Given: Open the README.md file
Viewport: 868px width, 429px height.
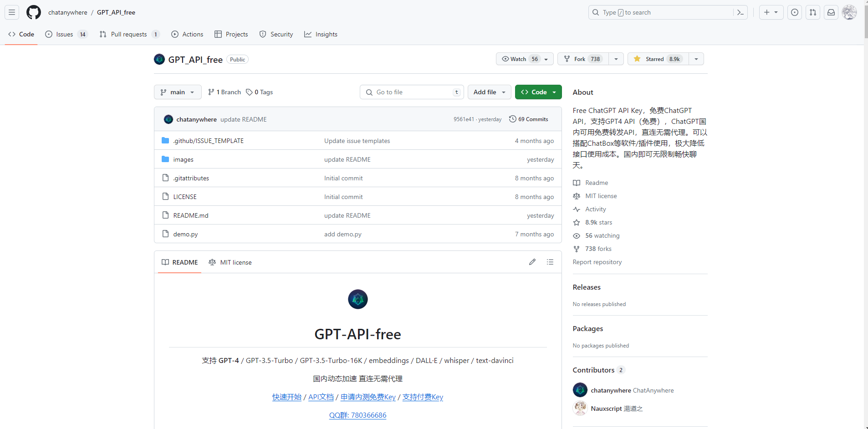Looking at the screenshot, I should 191,215.
